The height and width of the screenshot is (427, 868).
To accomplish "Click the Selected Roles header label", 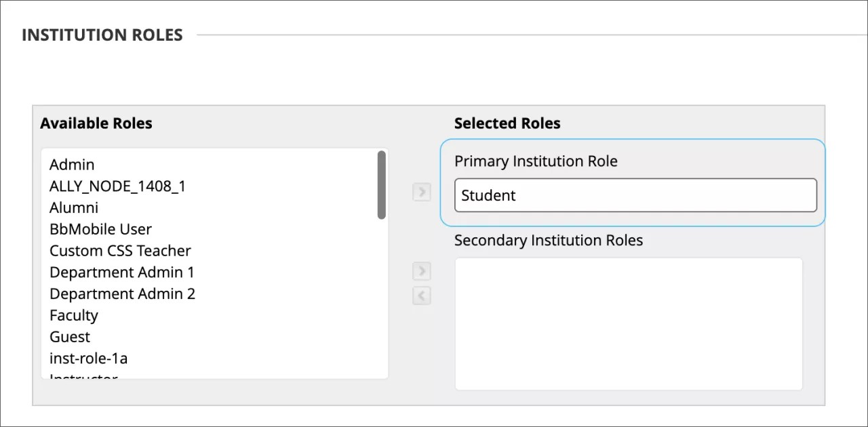I will [507, 123].
